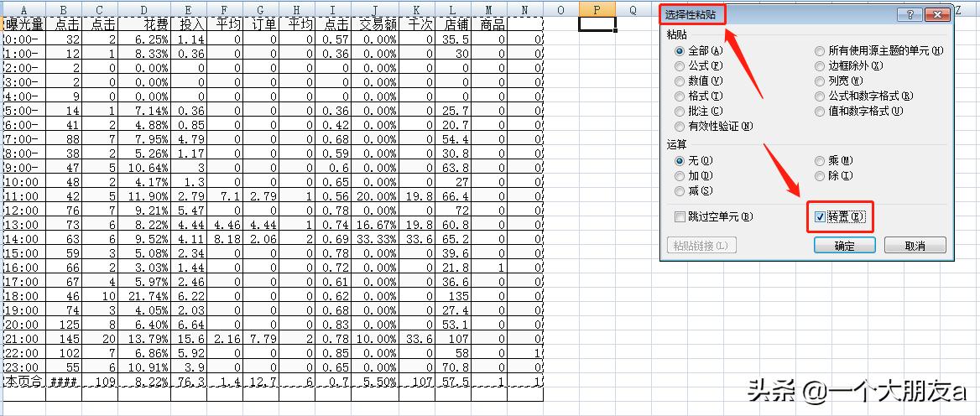Click the 8.18 cell in the 14:00 row

(225, 239)
